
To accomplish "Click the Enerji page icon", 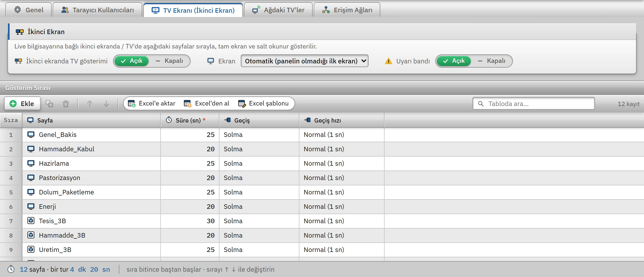I will (31, 206).
